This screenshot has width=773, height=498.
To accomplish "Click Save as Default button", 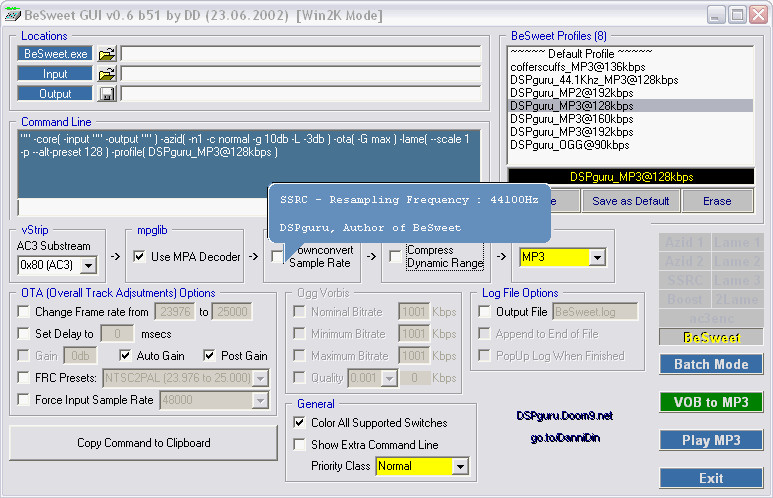I will pyautogui.click(x=631, y=201).
